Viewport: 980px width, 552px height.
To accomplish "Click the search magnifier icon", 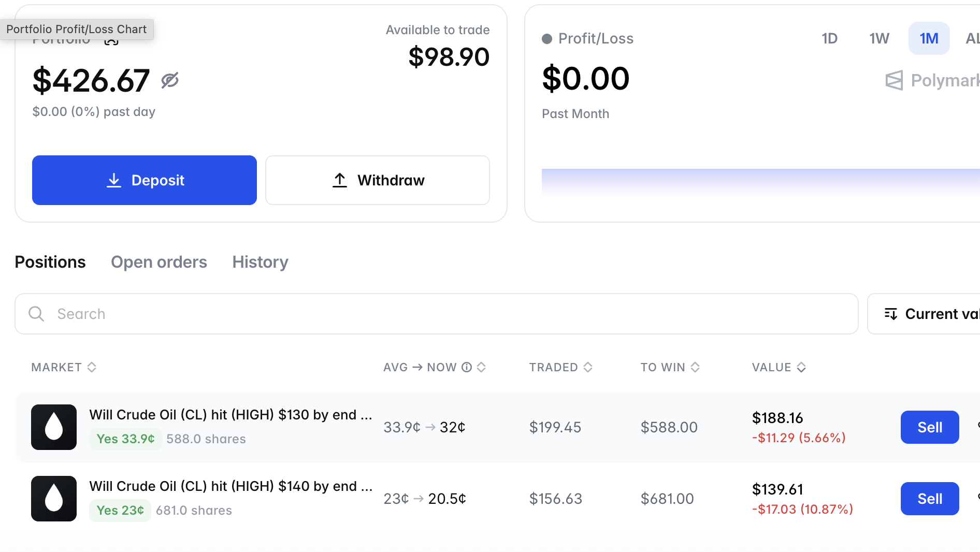I will coord(36,314).
